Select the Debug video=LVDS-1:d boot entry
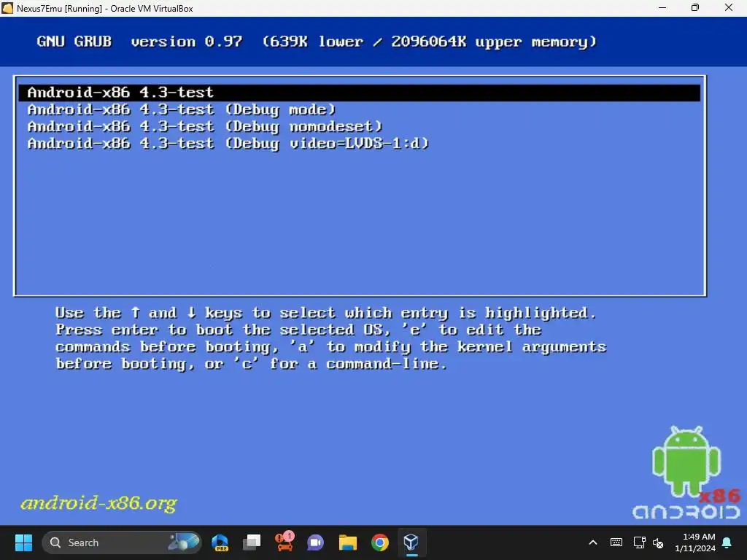Viewport: 747px width, 560px height. (228, 144)
